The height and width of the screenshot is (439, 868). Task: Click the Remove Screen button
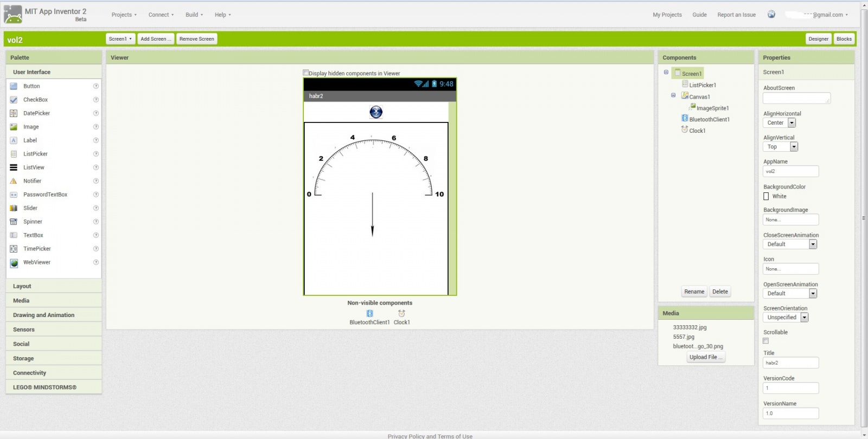click(x=196, y=39)
